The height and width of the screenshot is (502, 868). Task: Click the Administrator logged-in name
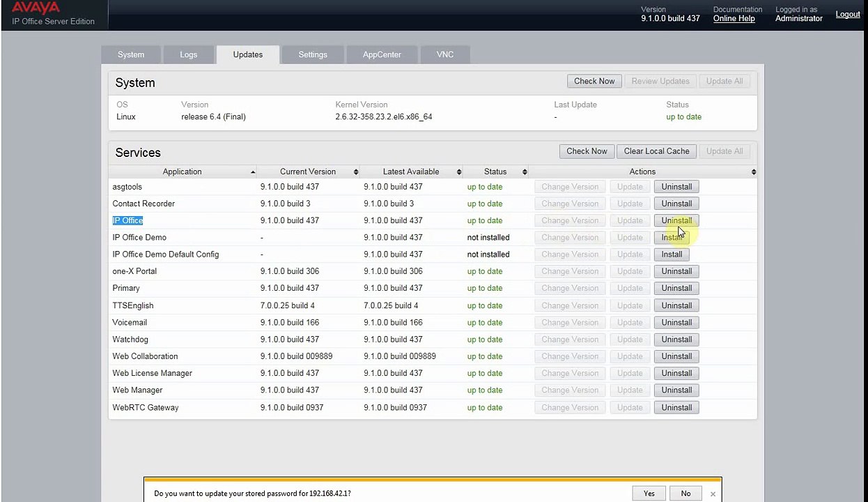point(799,18)
